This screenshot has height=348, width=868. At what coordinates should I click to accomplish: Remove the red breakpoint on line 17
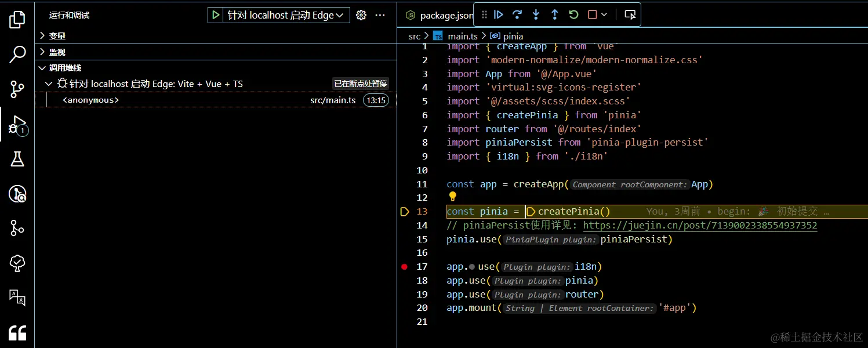[405, 267]
